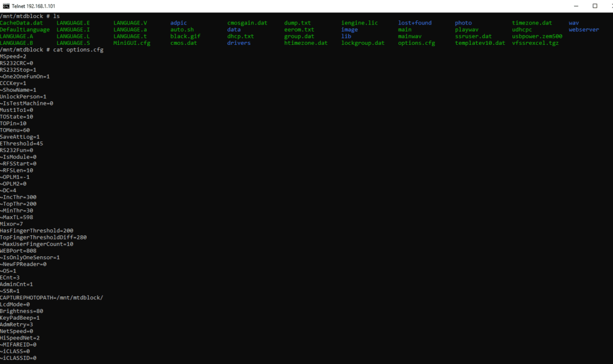
Task: Select the drivers directory entry
Action: click(x=239, y=43)
